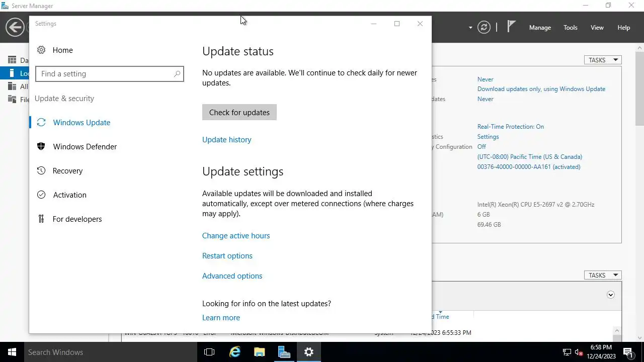Image resolution: width=644 pixels, height=362 pixels.
Task: Click the Pacific Time zone link
Action: [530, 157]
